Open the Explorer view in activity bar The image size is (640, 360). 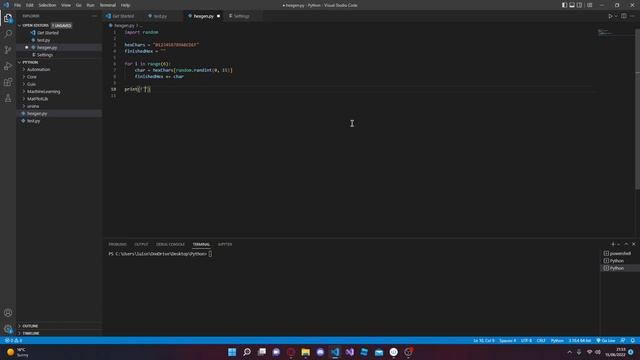coord(8,18)
